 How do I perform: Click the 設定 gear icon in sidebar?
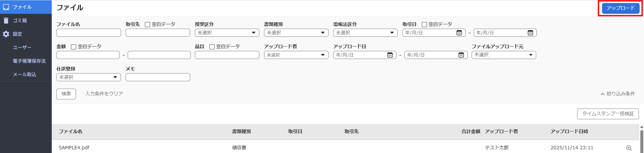coord(6,34)
